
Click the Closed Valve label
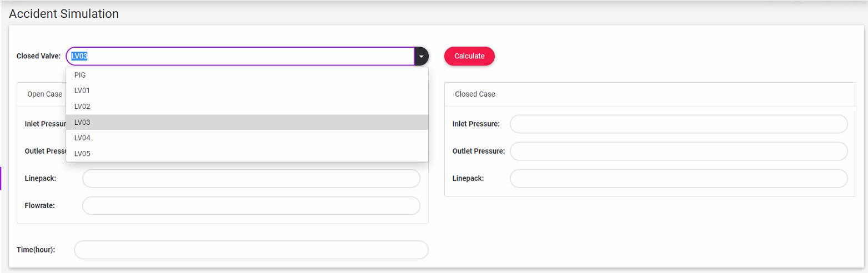pyautogui.click(x=38, y=56)
